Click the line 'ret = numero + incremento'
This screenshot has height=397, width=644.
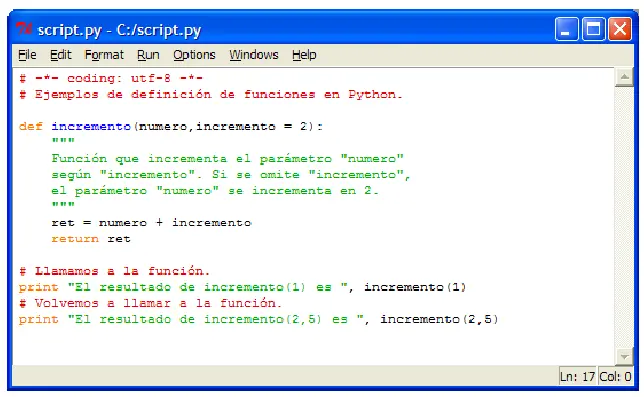click(151, 223)
